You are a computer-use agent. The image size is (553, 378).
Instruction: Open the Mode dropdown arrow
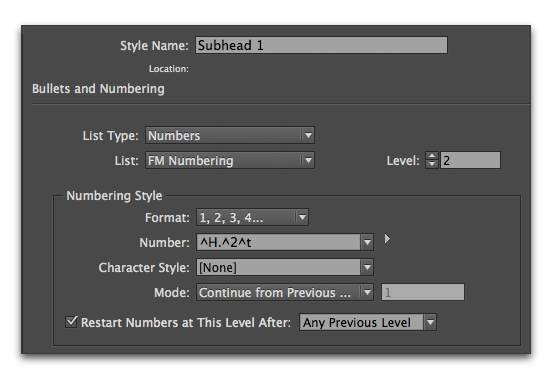pos(367,293)
